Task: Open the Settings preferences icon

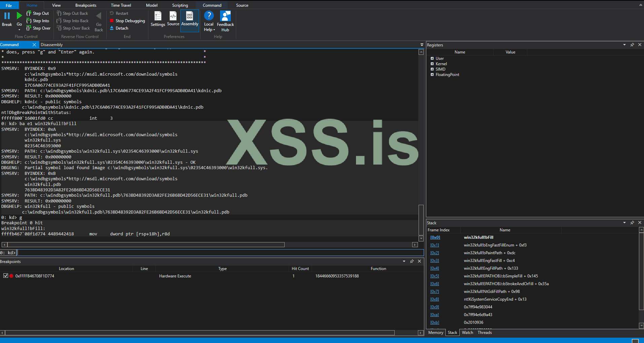Action: [x=157, y=16]
